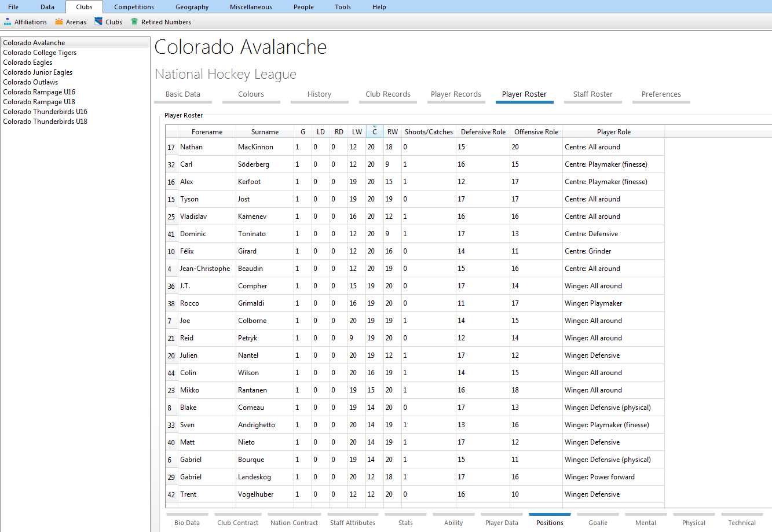Sort roster by the C column header
Viewport: 772px width, 532px height.
point(375,132)
